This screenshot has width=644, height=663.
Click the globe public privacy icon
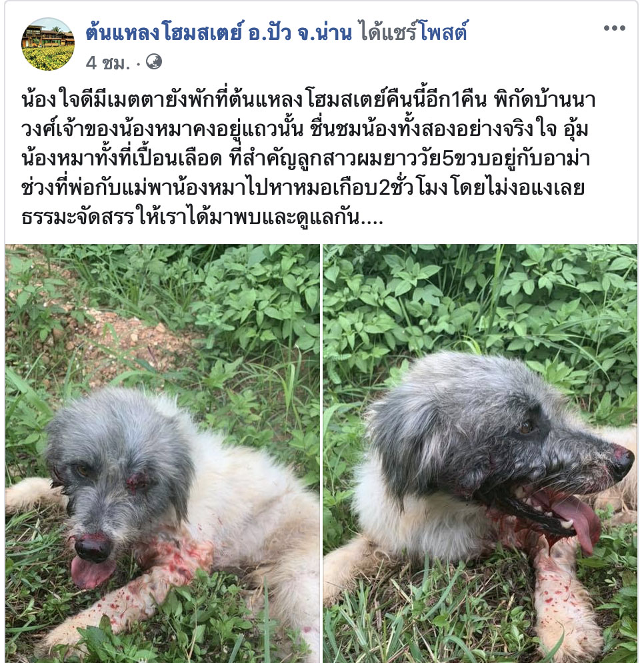tap(154, 62)
